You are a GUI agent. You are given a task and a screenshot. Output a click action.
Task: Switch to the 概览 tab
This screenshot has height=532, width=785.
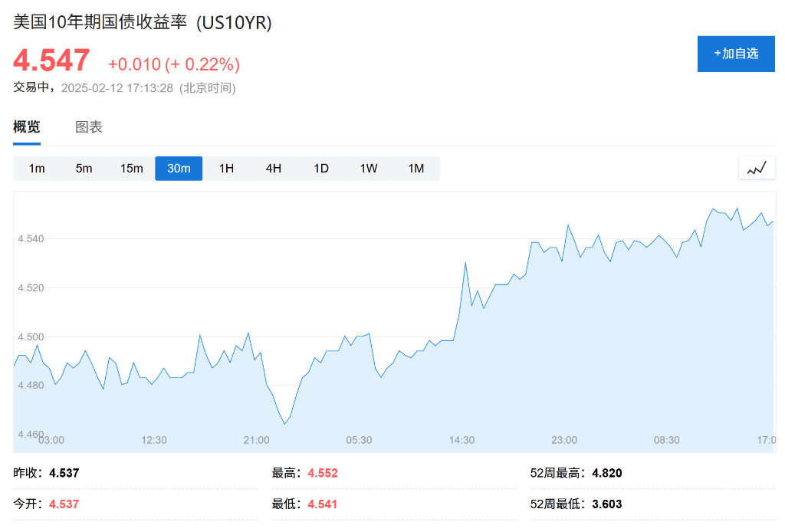tap(27, 126)
